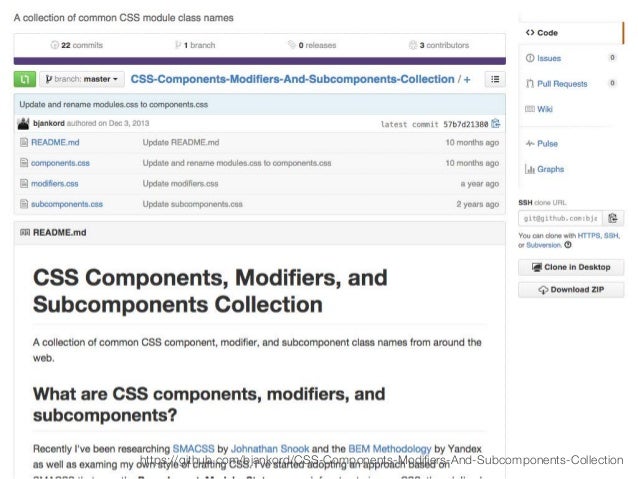638x479 pixels.
Task: Switch clone URL to Subversion
Action: 544,245
